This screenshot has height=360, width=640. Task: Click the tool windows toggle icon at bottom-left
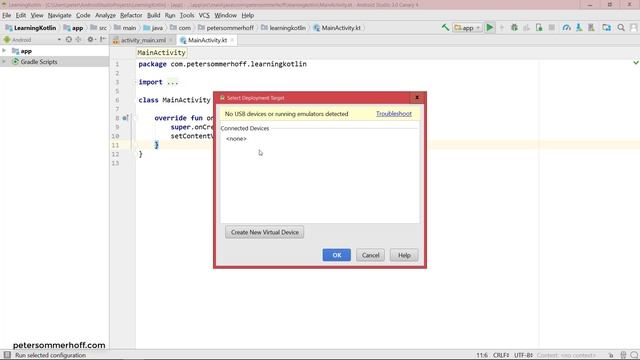7,355
